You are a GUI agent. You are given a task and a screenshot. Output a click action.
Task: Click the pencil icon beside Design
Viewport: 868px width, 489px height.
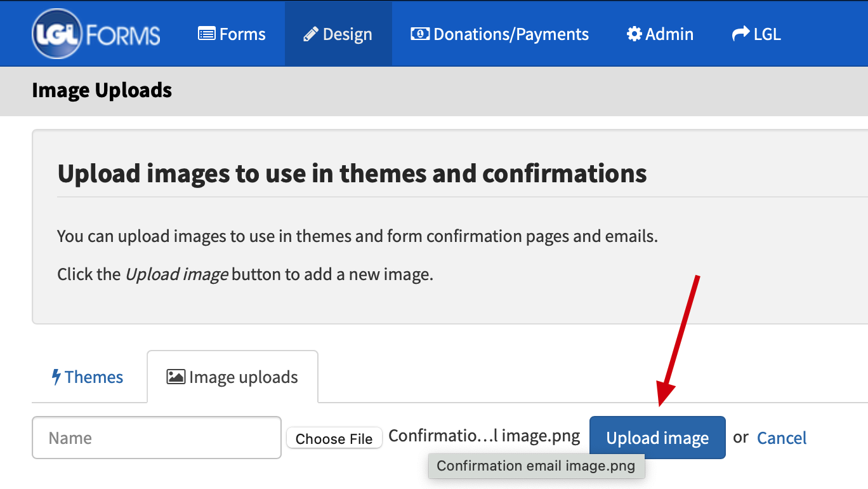click(311, 34)
